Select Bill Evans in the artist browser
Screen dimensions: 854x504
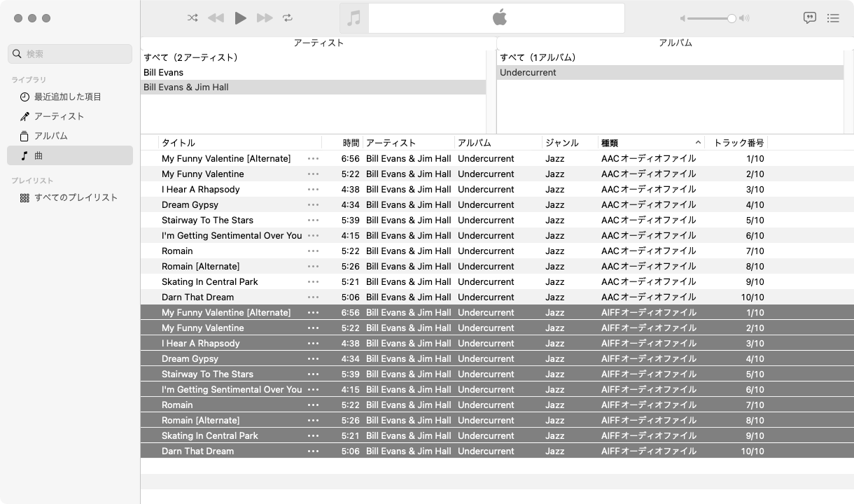click(x=164, y=72)
